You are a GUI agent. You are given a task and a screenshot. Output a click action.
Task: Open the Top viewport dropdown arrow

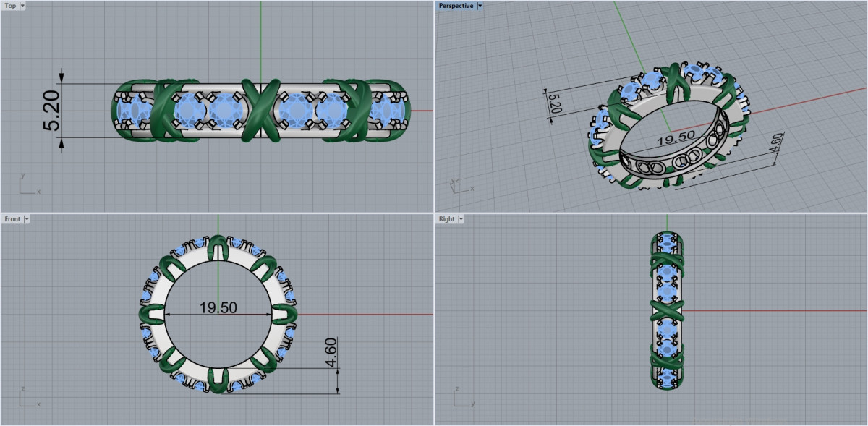point(22,6)
